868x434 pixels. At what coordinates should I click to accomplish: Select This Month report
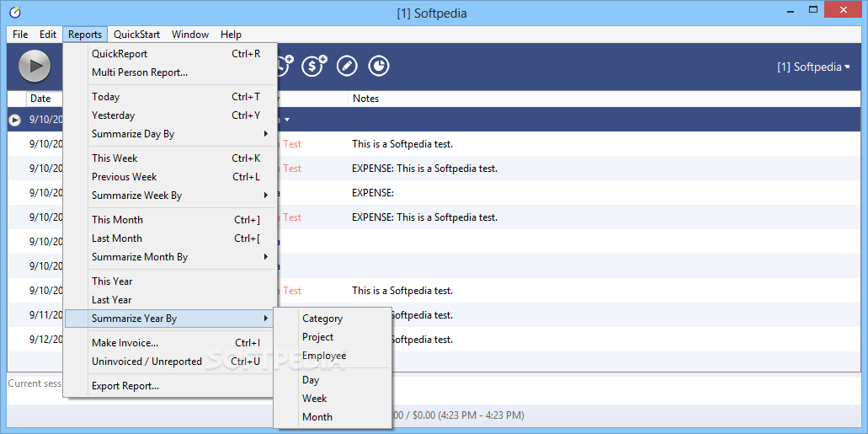click(170, 219)
